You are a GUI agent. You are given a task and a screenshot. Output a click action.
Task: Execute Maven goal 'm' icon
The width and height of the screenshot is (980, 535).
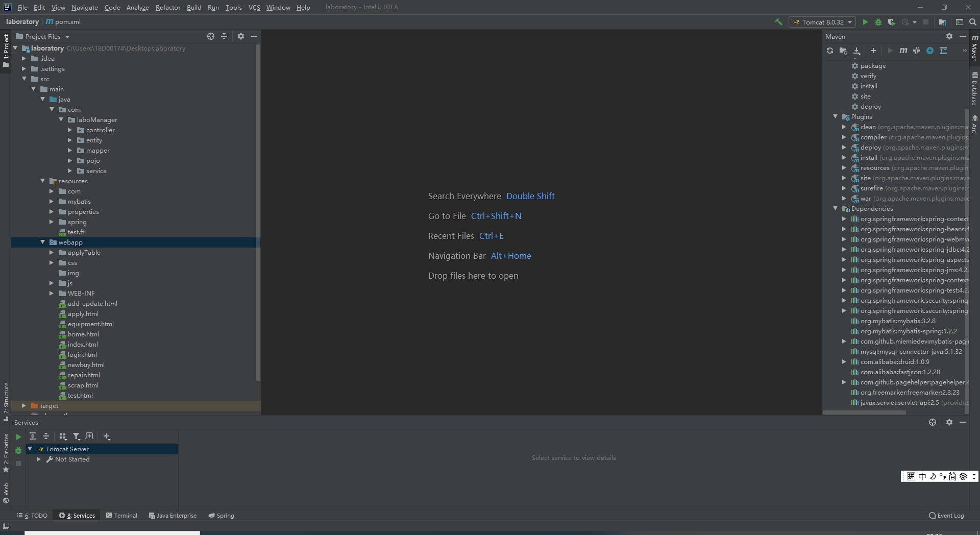coord(903,51)
